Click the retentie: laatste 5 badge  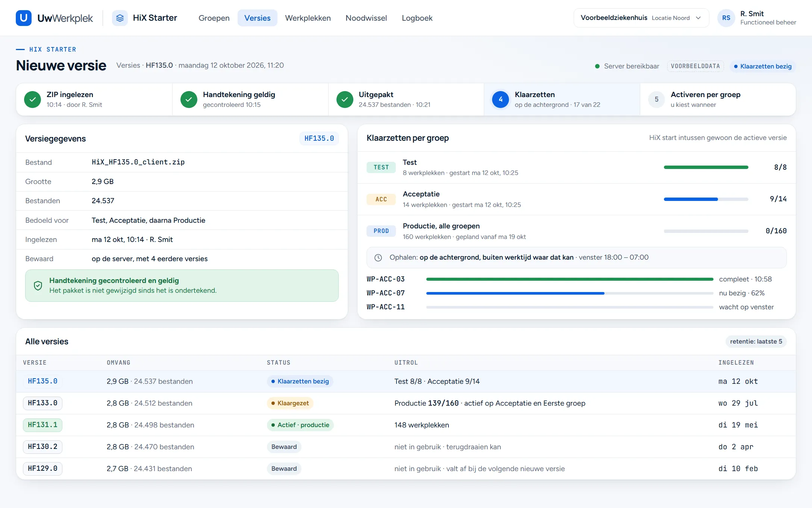pyautogui.click(x=756, y=341)
